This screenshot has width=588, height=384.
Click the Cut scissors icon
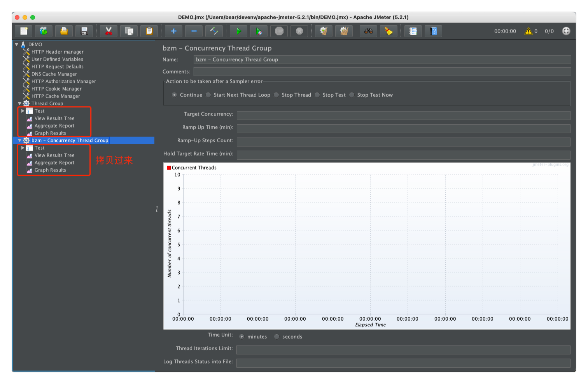[x=108, y=31]
